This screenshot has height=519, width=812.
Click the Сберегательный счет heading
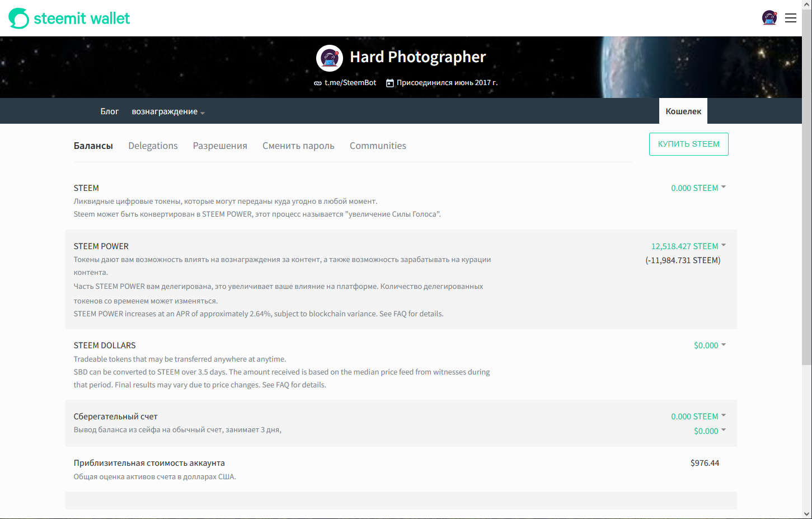[x=116, y=417]
